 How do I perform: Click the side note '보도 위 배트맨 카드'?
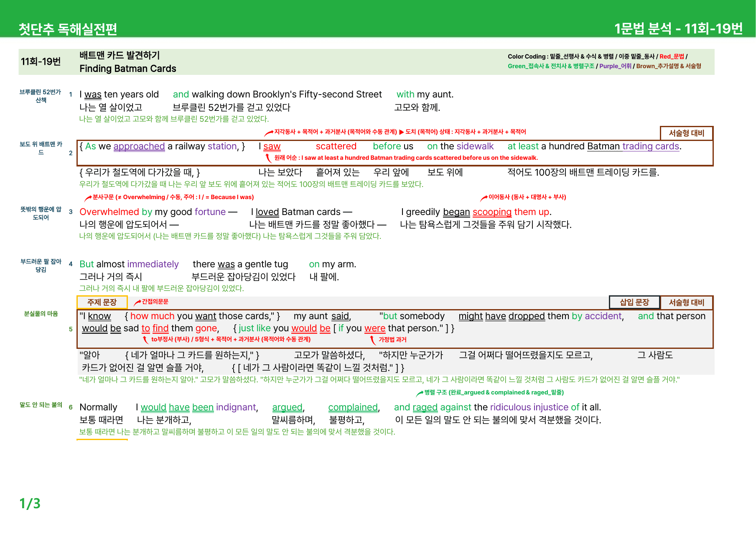[x=41, y=148]
